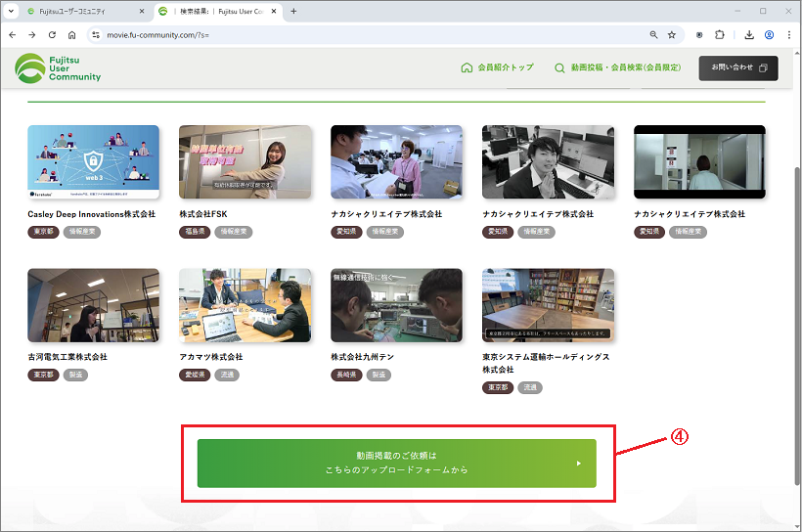Viewport: 802px width, 532px height.
Task: Open a new browser tab
Action: 293,12
